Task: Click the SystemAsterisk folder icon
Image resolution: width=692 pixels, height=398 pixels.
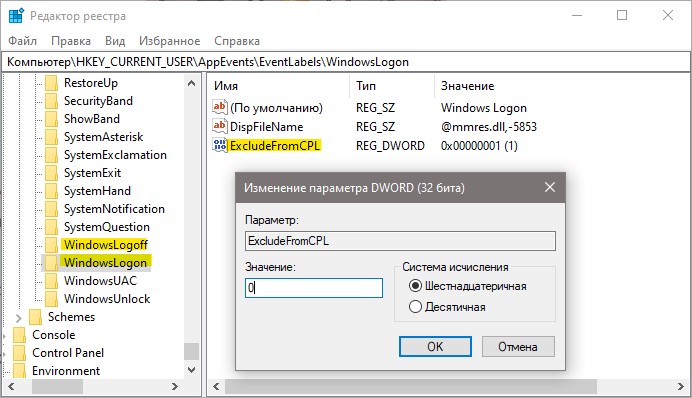Action: [51, 137]
